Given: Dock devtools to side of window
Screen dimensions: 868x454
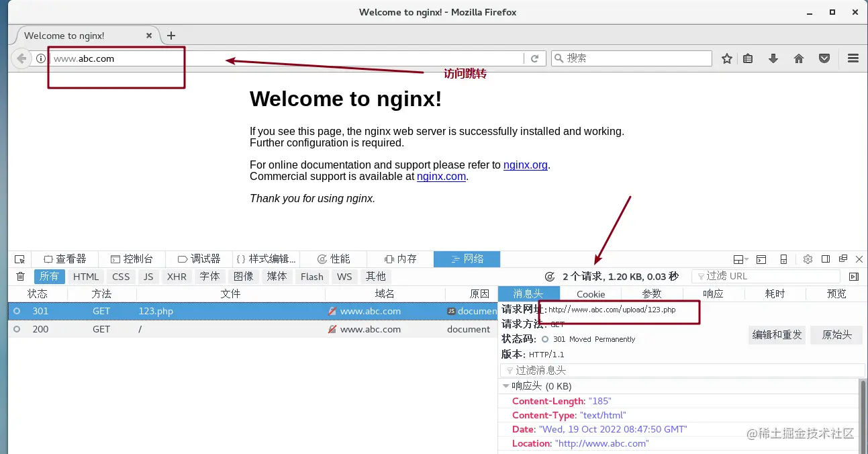Looking at the screenshot, I should pyautogui.click(x=826, y=259).
